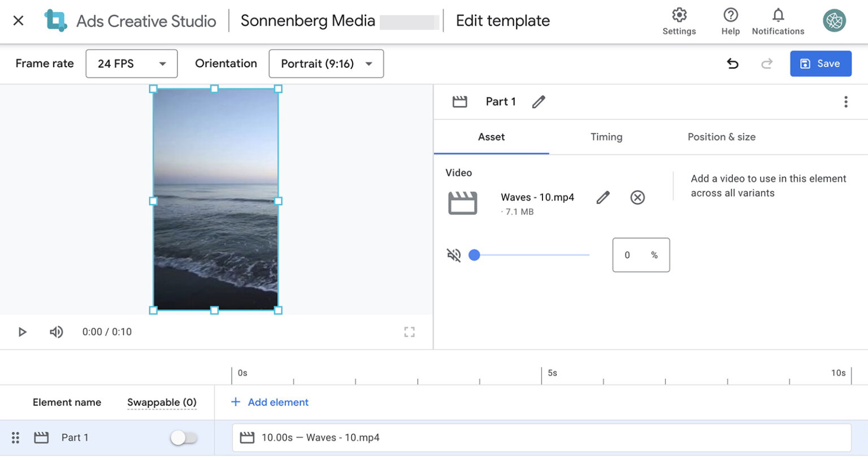
Task: Click Add element link
Action: (x=270, y=402)
